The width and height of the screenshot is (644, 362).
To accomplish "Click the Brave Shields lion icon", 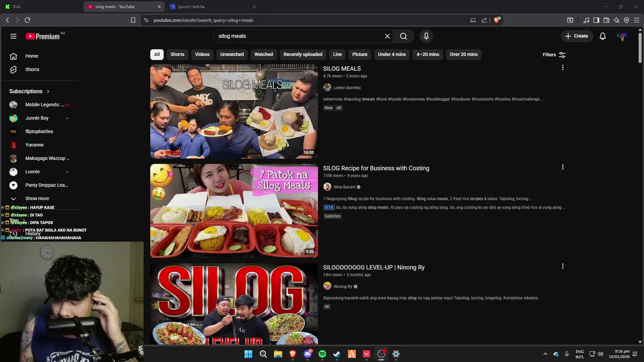I will pos(497,20).
